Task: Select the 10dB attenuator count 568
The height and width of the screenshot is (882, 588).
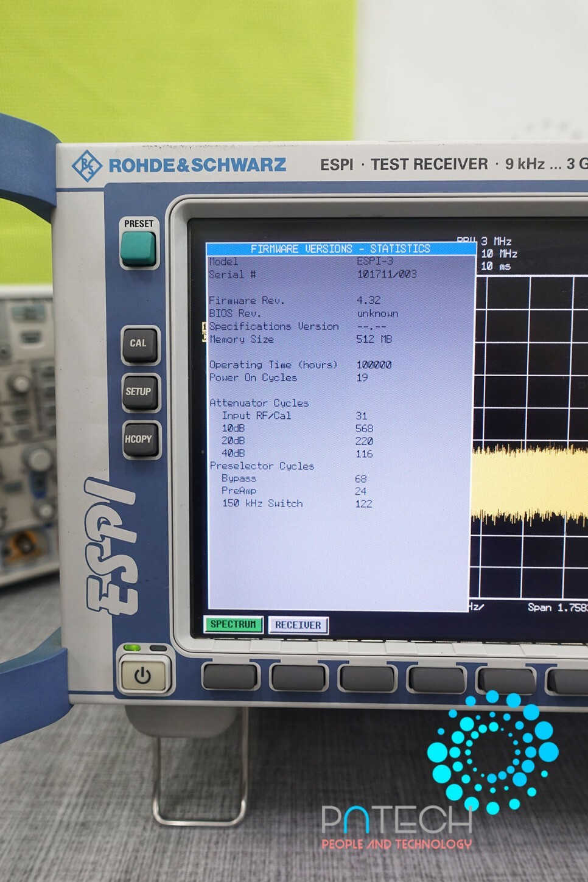Action: point(364,429)
